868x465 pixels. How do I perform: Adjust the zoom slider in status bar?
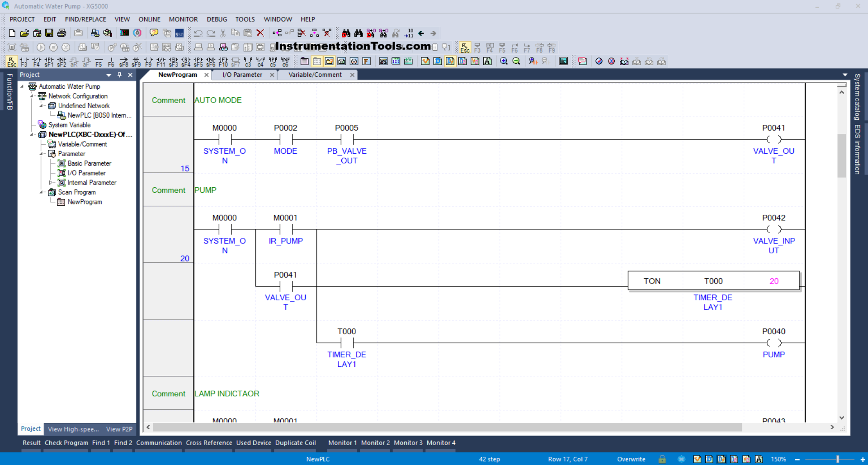837,459
